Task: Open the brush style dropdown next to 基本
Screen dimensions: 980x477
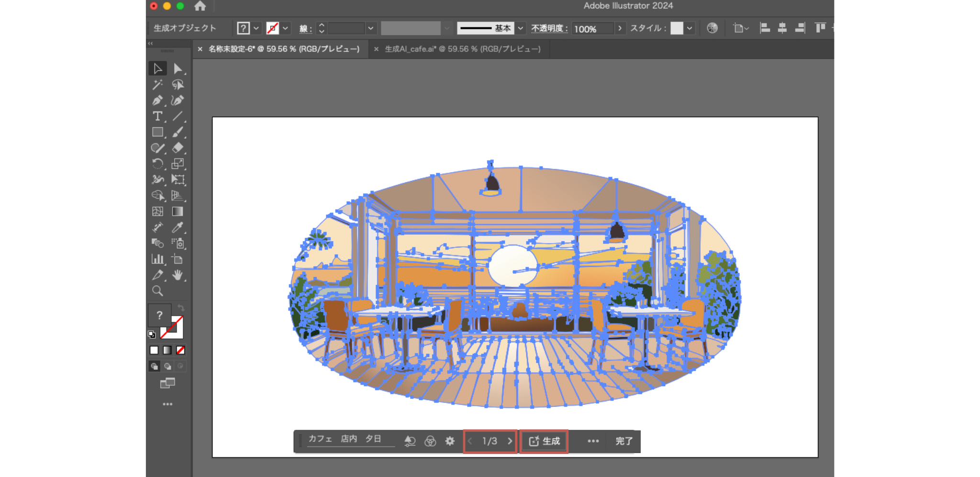Action: 520,28
